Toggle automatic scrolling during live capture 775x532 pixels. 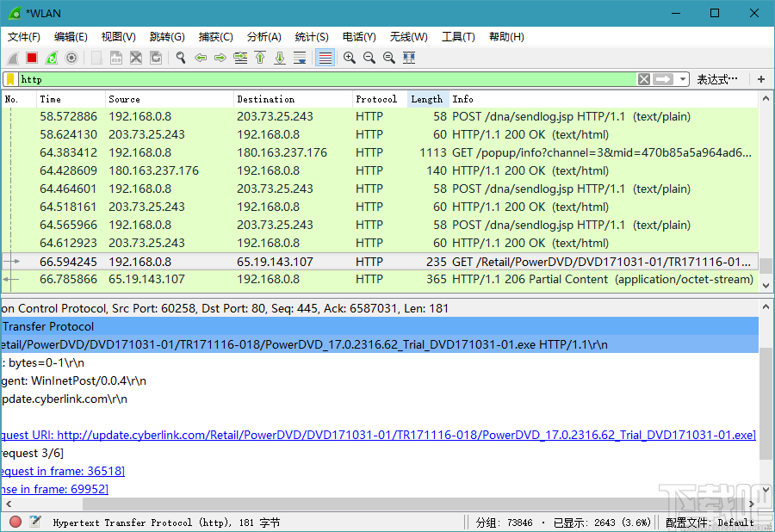click(300, 57)
